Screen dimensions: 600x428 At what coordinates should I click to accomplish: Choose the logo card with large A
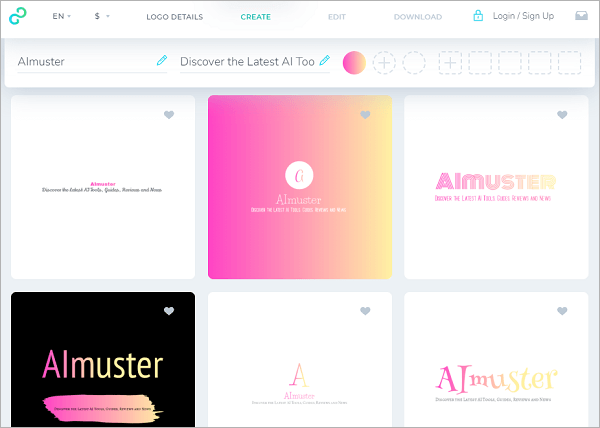[300, 360]
